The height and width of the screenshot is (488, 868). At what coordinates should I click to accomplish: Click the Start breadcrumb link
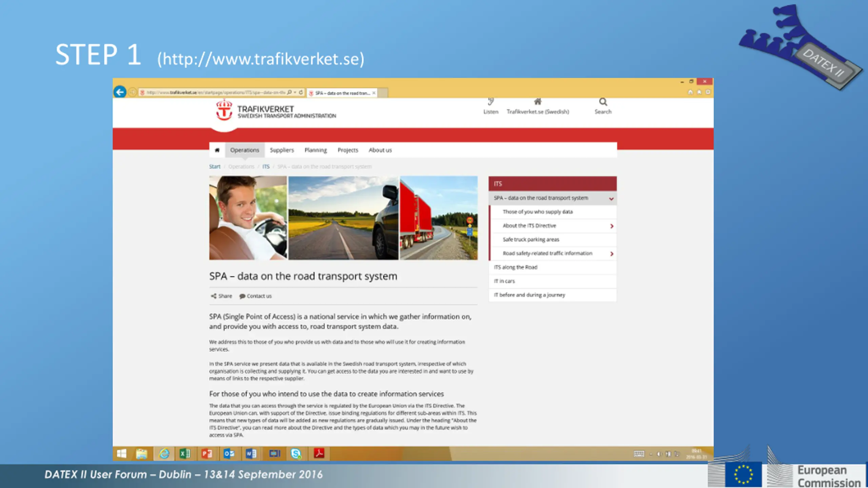click(x=215, y=167)
